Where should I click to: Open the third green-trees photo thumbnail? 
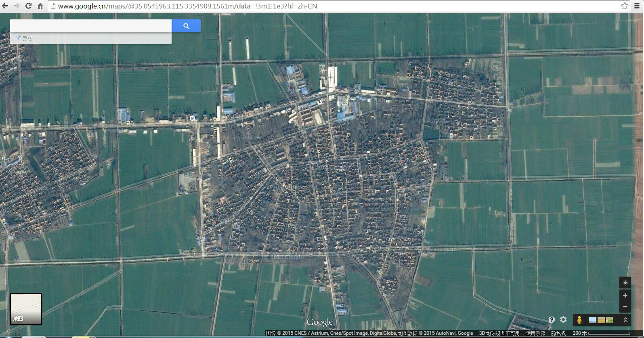click(610, 320)
